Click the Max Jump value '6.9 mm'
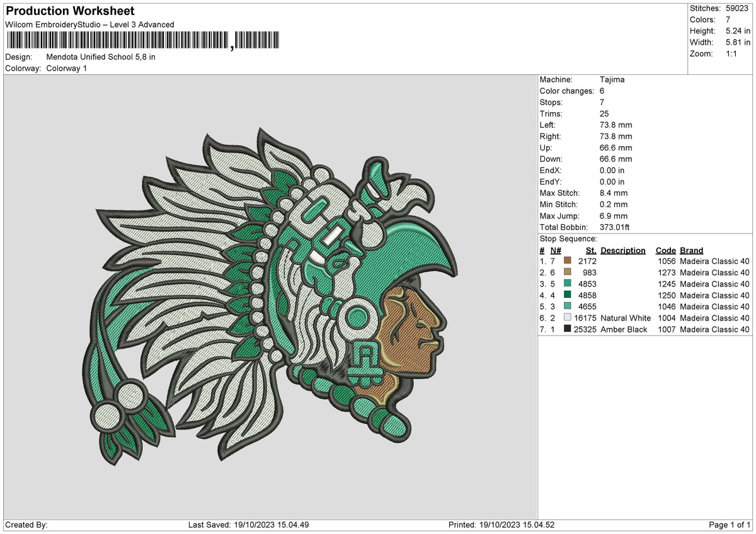This screenshot has width=756, height=534. click(614, 216)
